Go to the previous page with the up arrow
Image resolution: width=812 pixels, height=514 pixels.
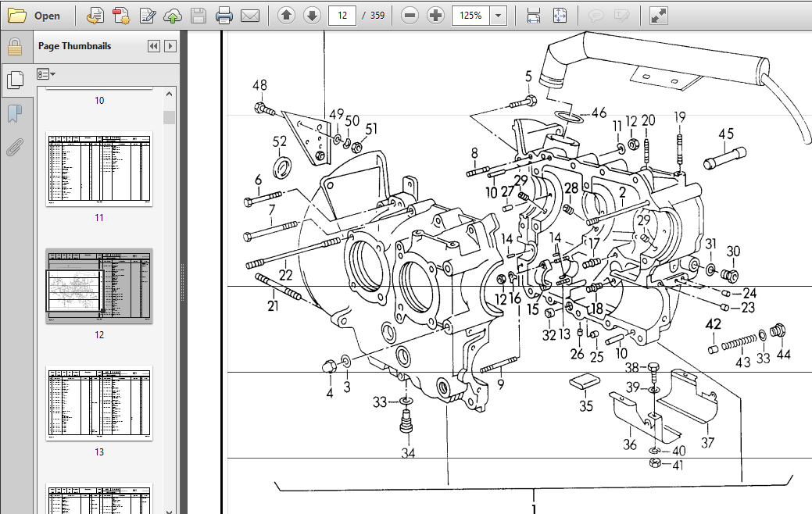pyautogui.click(x=286, y=16)
